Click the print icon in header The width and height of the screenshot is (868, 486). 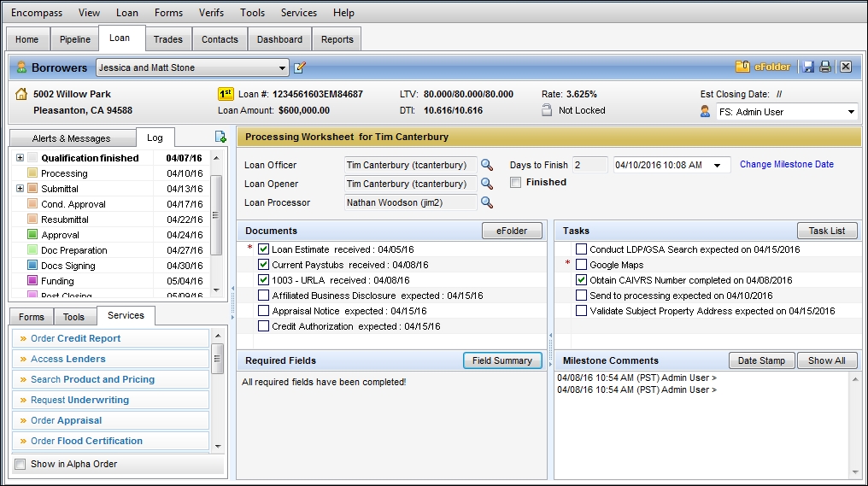(x=825, y=67)
